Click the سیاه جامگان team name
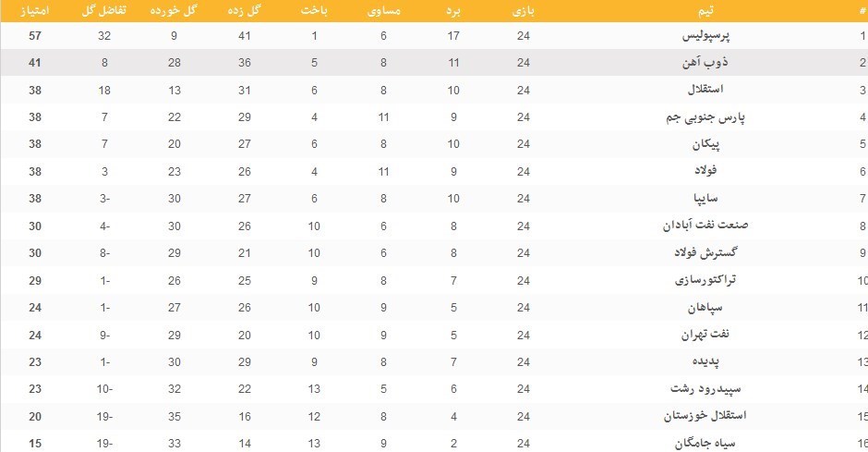The image size is (868, 452). pos(705,443)
